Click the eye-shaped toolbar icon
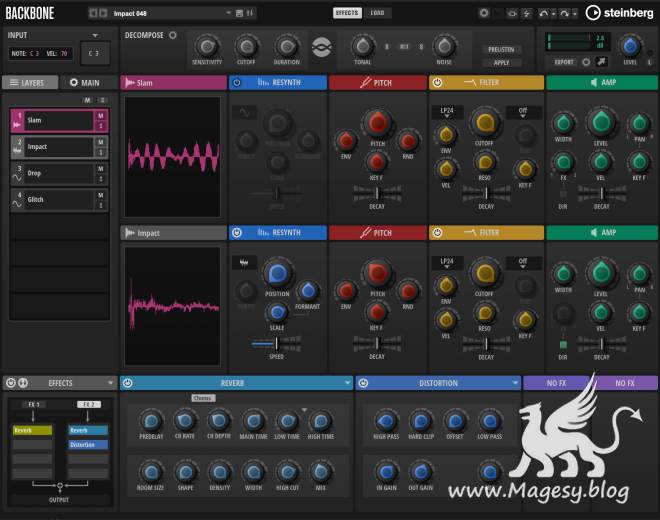This screenshot has height=520, width=660. click(x=512, y=13)
